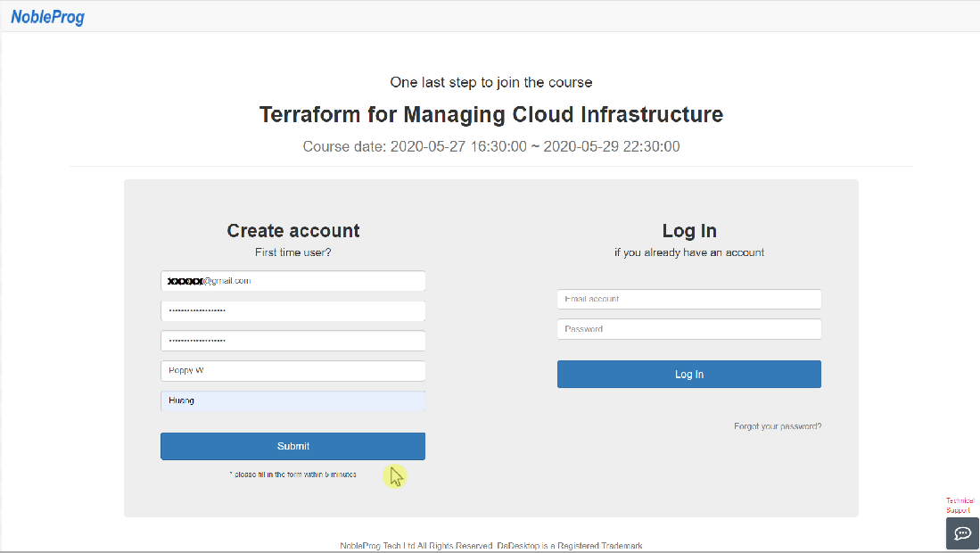Click the gmail email field in Create account
Screen dimensions: 980x553
click(293, 281)
